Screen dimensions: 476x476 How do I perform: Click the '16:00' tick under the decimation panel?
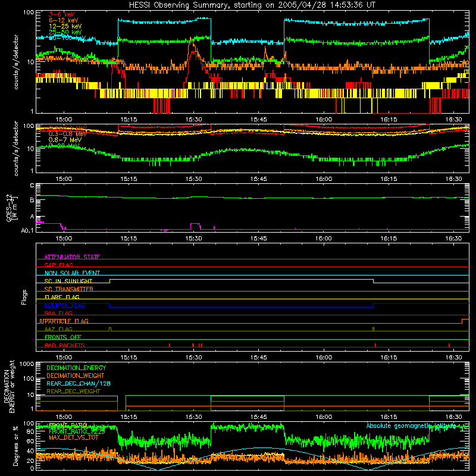pyautogui.click(x=324, y=417)
